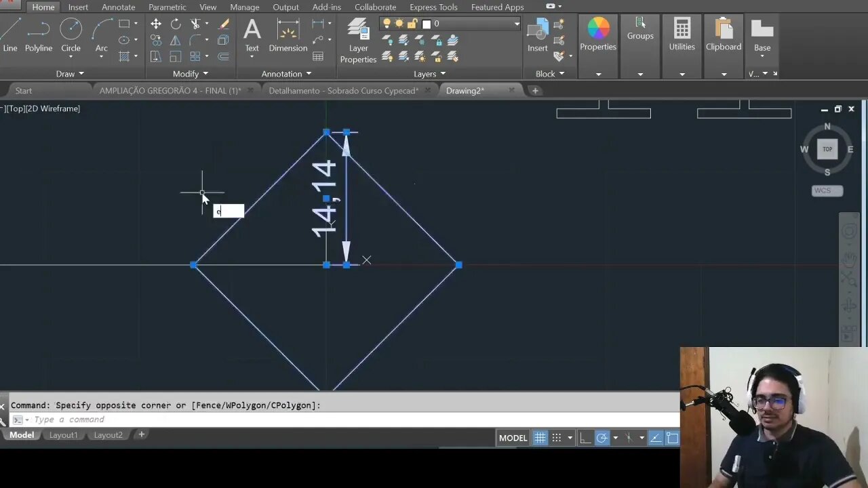Open the Layout1 tab
The image size is (868, 488).
tap(63, 435)
